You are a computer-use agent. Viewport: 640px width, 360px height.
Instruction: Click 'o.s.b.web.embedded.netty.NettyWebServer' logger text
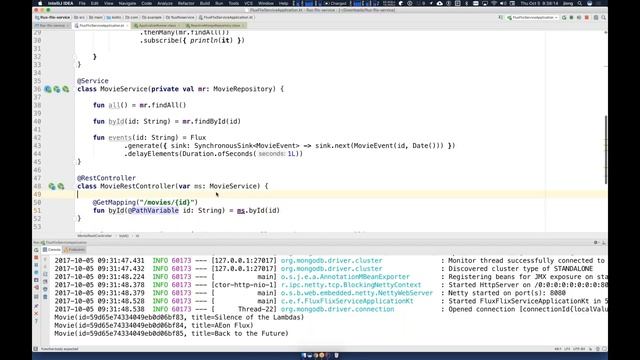(357, 293)
